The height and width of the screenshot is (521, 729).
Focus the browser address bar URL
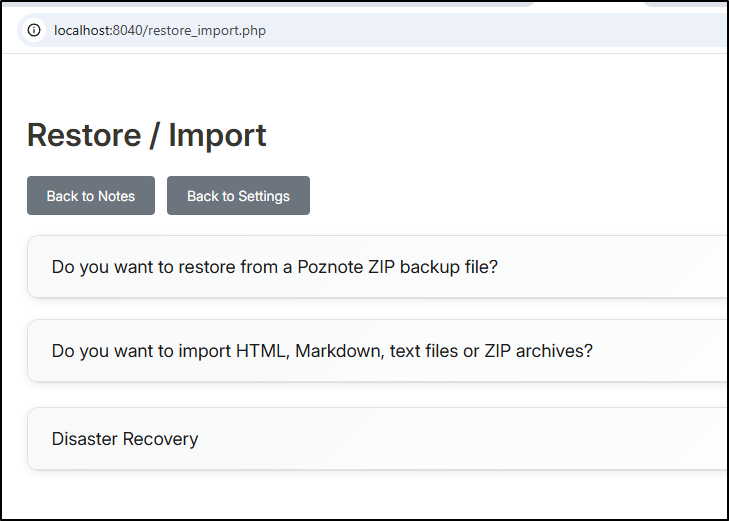[160, 30]
